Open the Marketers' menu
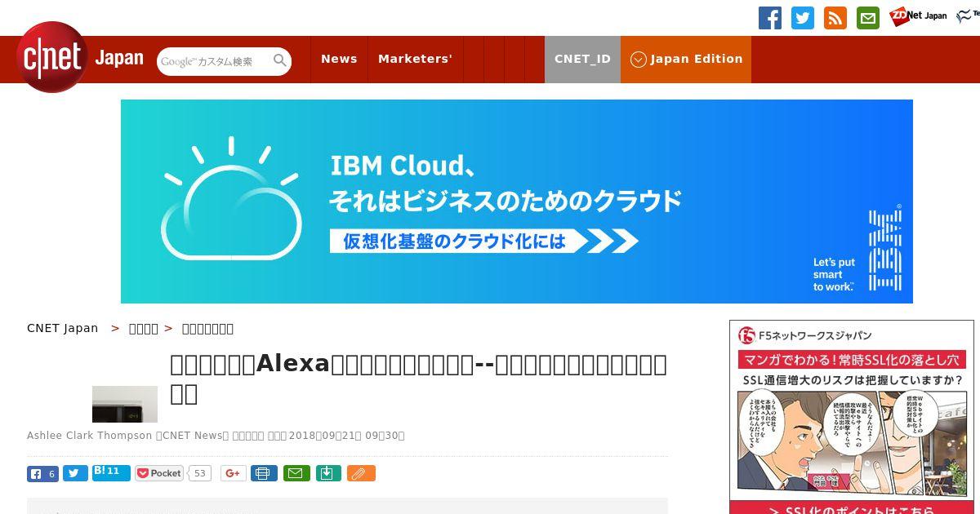980x514 pixels. pos(415,59)
